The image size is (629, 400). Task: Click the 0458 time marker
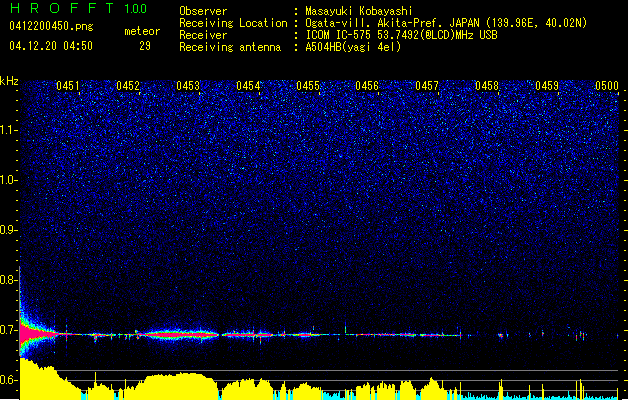[487, 86]
